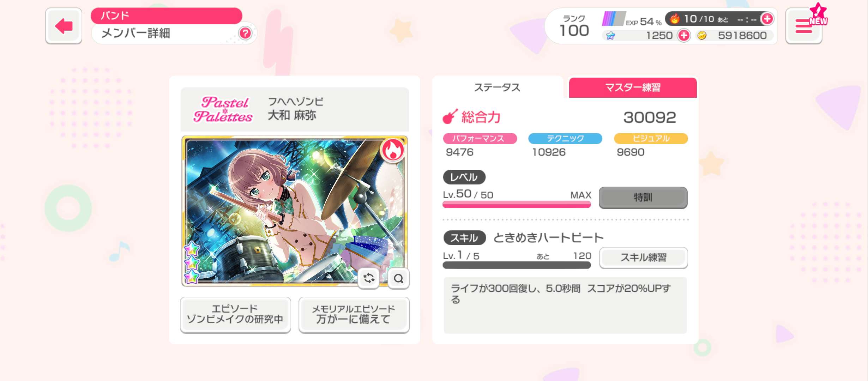
Task: Switch to the ステータス tab
Action: pyautogui.click(x=497, y=87)
